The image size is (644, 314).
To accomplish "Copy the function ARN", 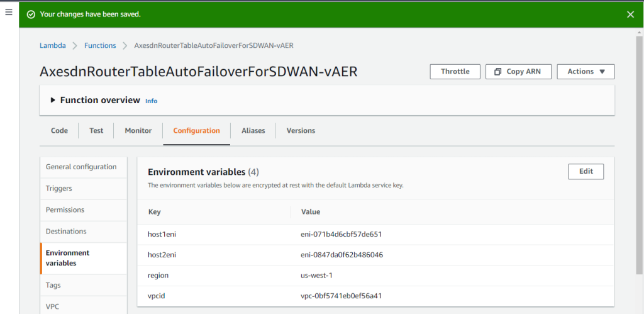I will tap(519, 72).
